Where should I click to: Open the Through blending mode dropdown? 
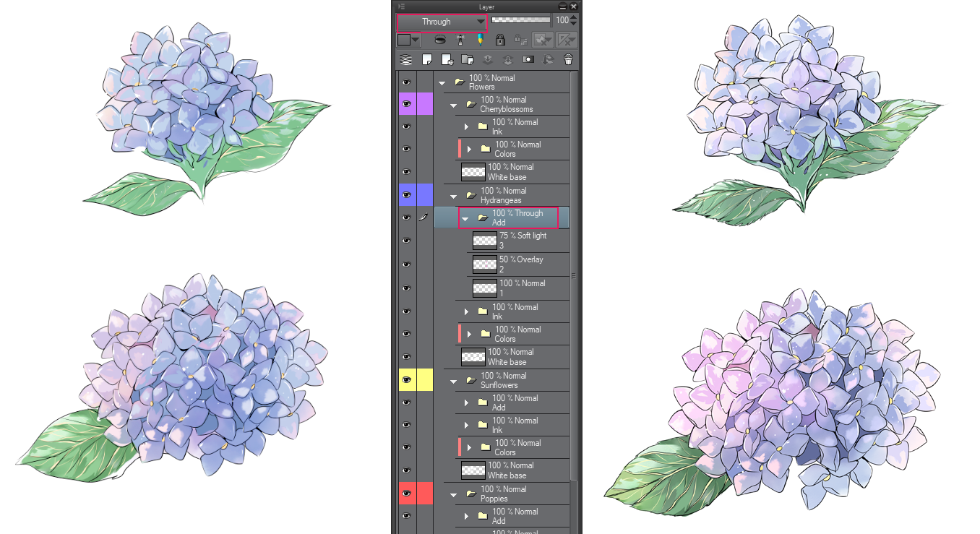442,22
